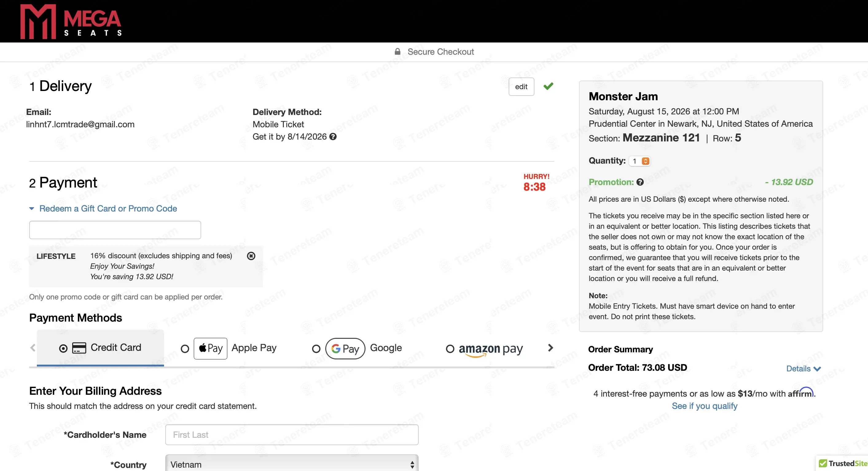Viewport: 868px width, 471px height.
Task: Open the delivery date help icon
Action: [x=333, y=137]
